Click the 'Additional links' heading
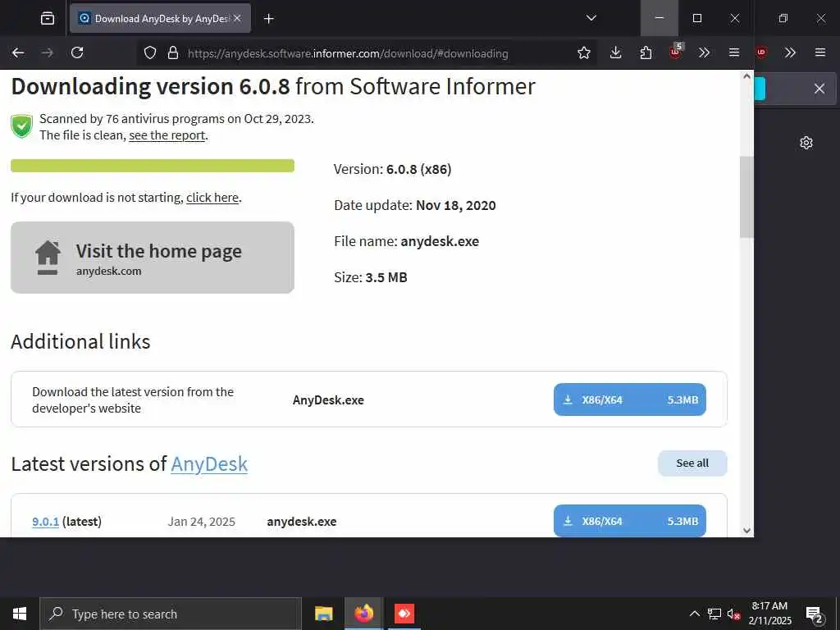The height and width of the screenshot is (630, 840). pyautogui.click(x=80, y=342)
